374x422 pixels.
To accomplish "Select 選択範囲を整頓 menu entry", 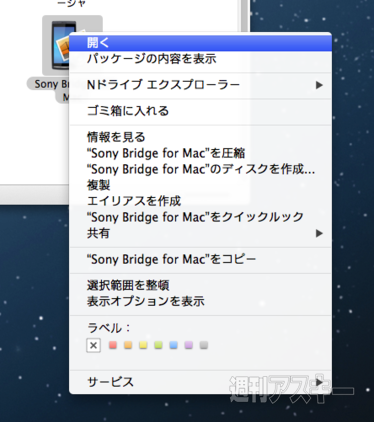I will tap(200, 285).
